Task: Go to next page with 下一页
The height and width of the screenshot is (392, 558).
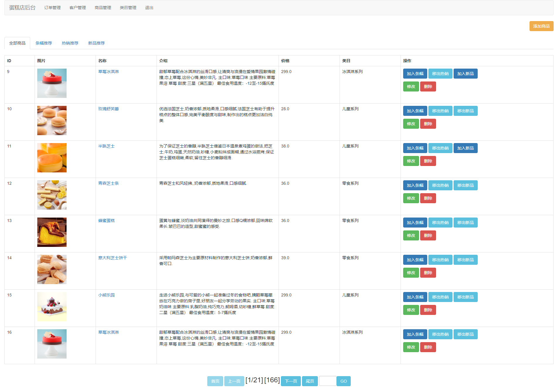Action: (291, 381)
